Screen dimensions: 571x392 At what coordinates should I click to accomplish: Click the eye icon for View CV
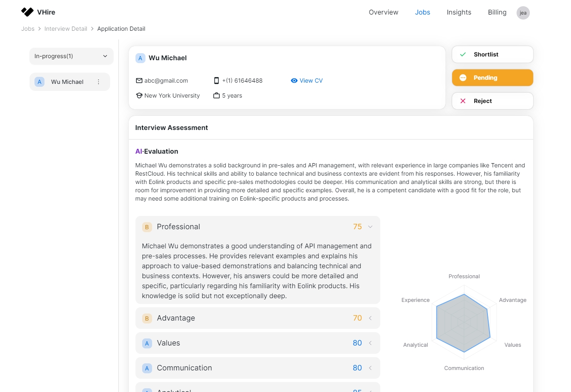pyautogui.click(x=294, y=81)
